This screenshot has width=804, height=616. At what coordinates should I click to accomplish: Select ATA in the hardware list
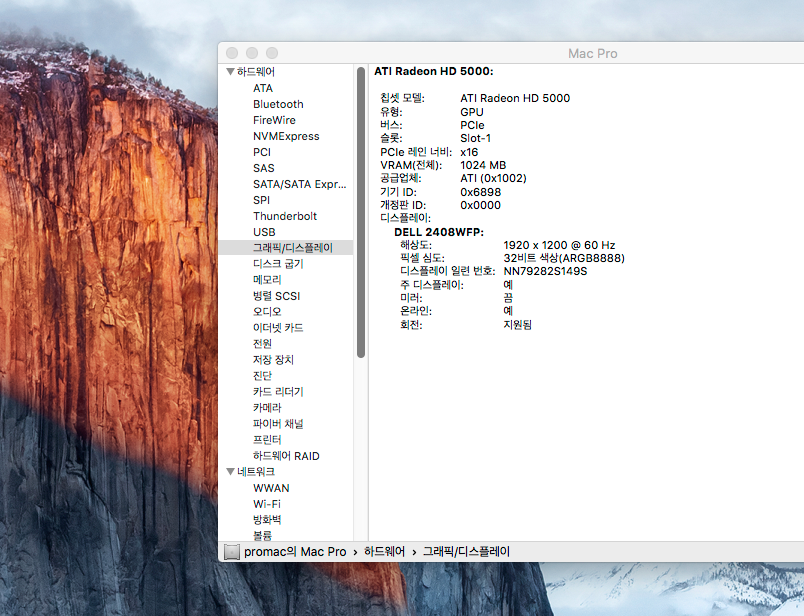point(263,88)
